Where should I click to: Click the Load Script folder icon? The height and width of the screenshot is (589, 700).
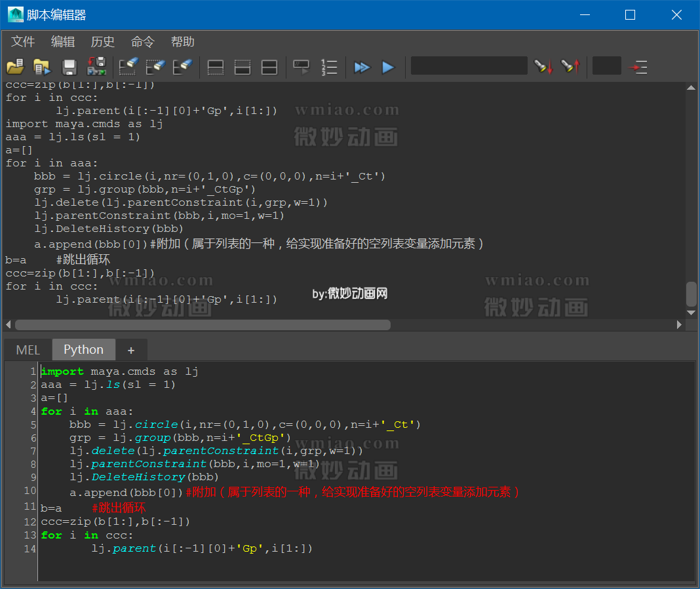(x=14, y=67)
